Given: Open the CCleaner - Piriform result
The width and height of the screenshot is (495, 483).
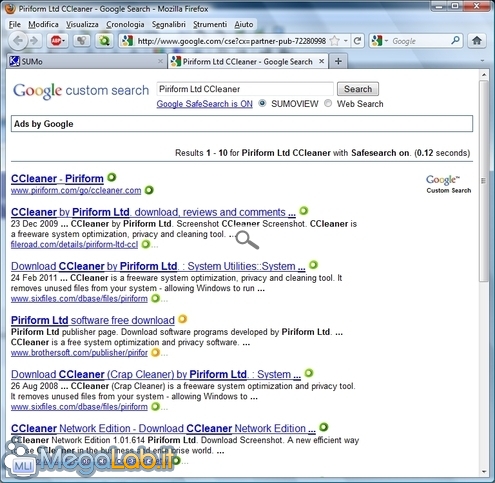Looking at the screenshot, I should [57, 178].
